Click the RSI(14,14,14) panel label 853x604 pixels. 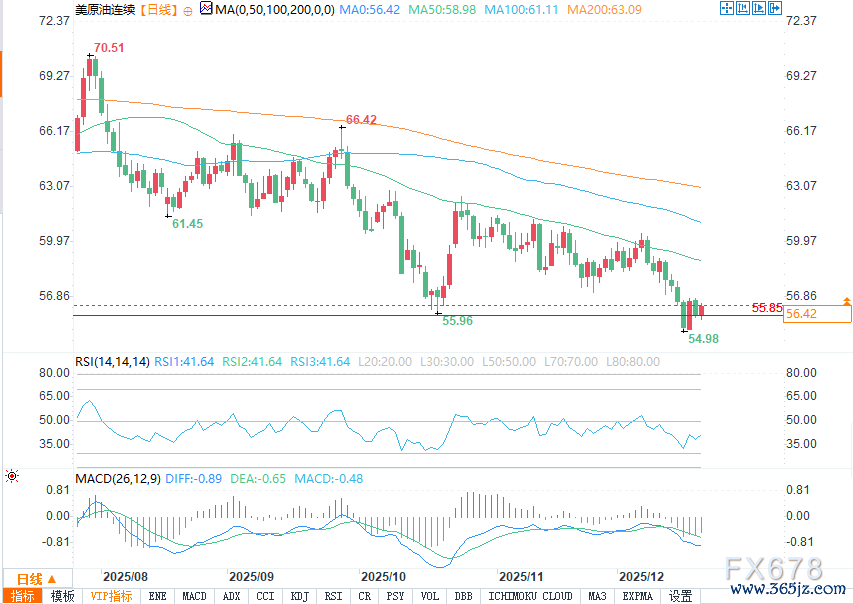(x=112, y=361)
